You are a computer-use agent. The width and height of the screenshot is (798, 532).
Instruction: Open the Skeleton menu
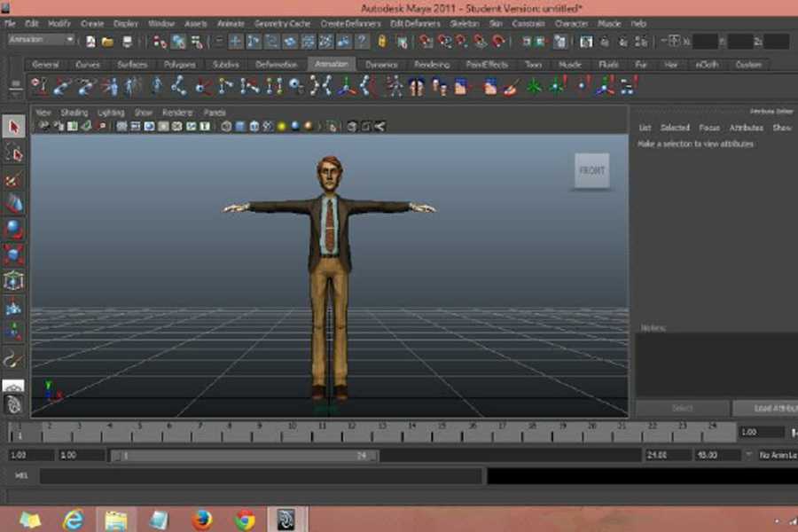465,23
